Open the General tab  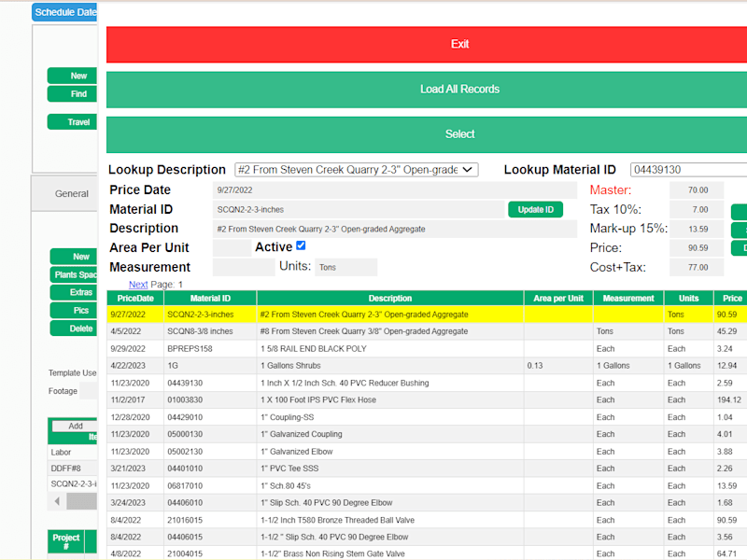(x=64, y=194)
